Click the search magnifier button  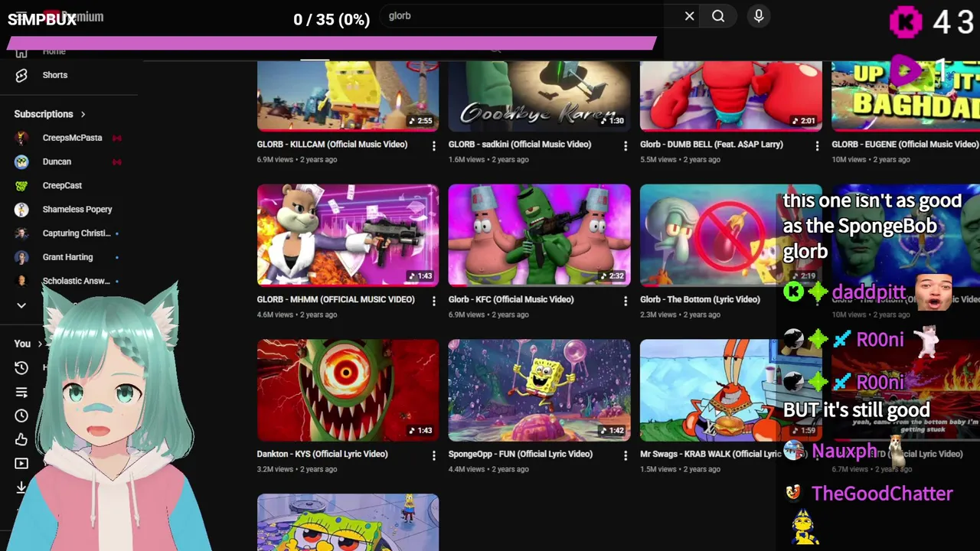718,16
